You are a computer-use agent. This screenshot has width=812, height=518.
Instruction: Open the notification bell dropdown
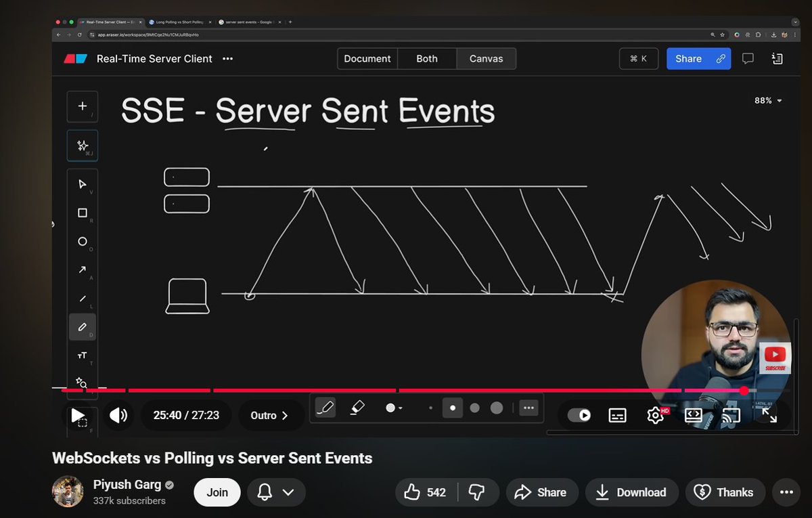pyautogui.click(x=276, y=492)
